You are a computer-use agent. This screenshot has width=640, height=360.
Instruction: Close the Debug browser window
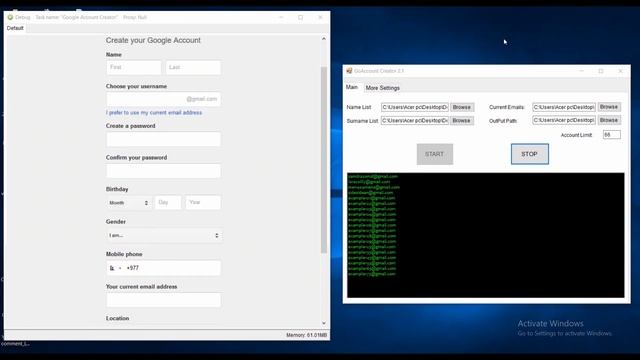coord(320,17)
